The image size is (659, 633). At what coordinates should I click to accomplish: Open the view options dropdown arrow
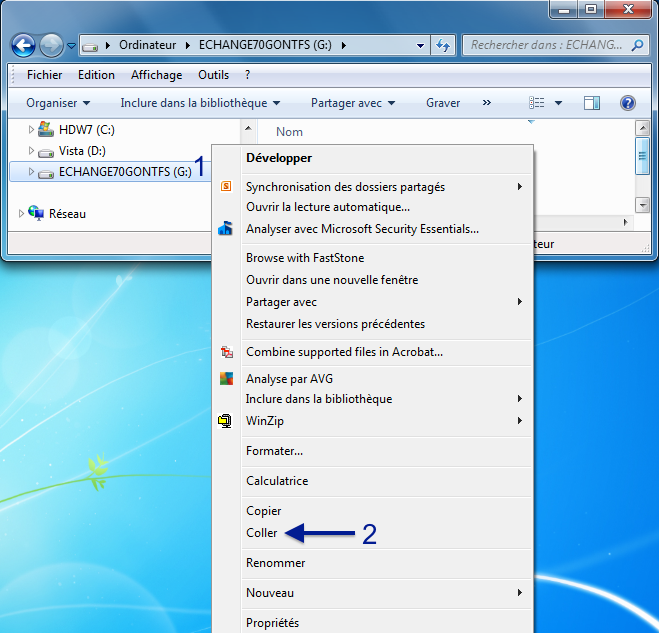(x=558, y=103)
